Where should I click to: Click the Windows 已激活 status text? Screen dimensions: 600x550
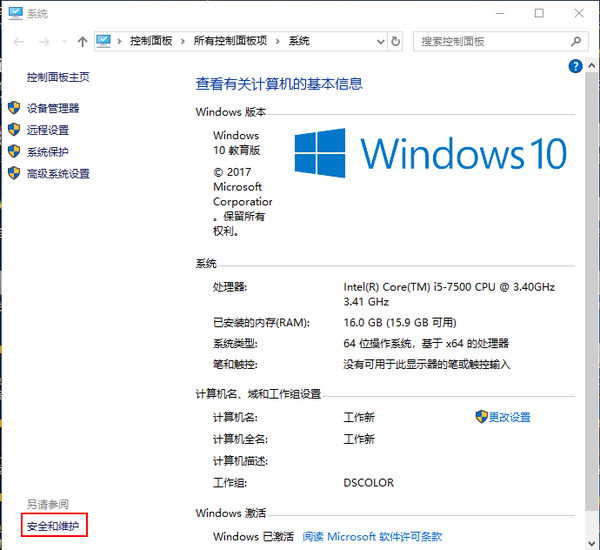[x=253, y=537]
